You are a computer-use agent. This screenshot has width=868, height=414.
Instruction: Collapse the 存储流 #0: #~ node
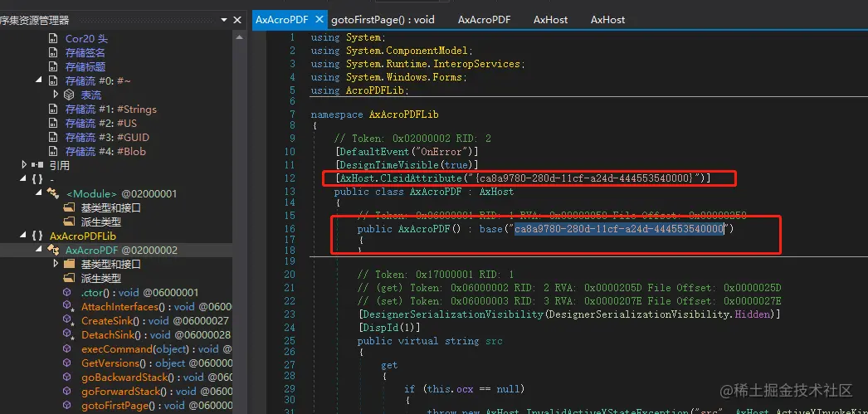(39, 80)
